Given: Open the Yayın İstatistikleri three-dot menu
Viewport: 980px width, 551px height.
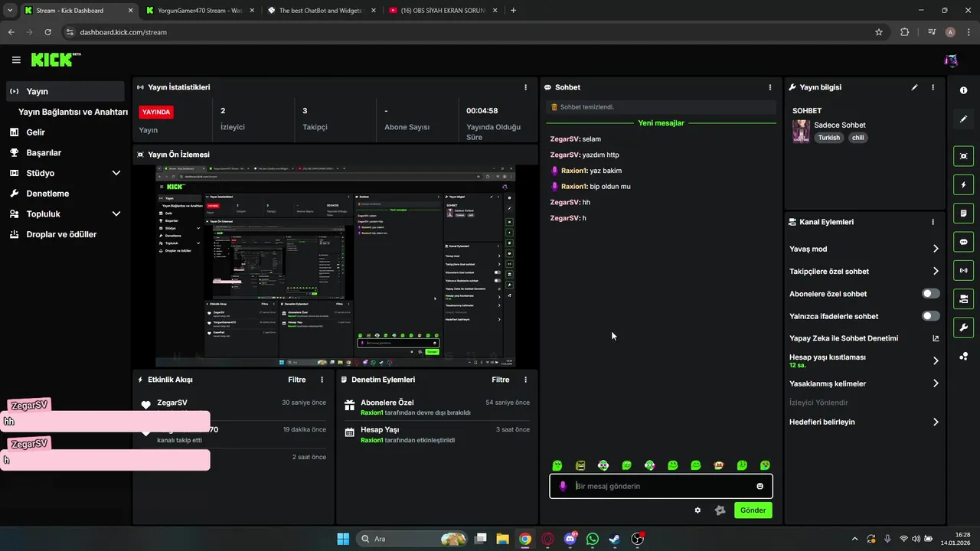Looking at the screenshot, I should pyautogui.click(x=525, y=87).
